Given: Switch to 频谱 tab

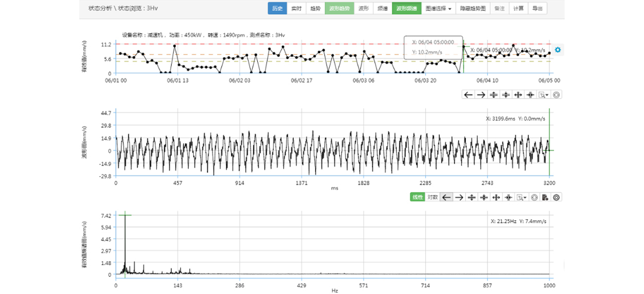Looking at the screenshot, I should [x=382, y=8].
